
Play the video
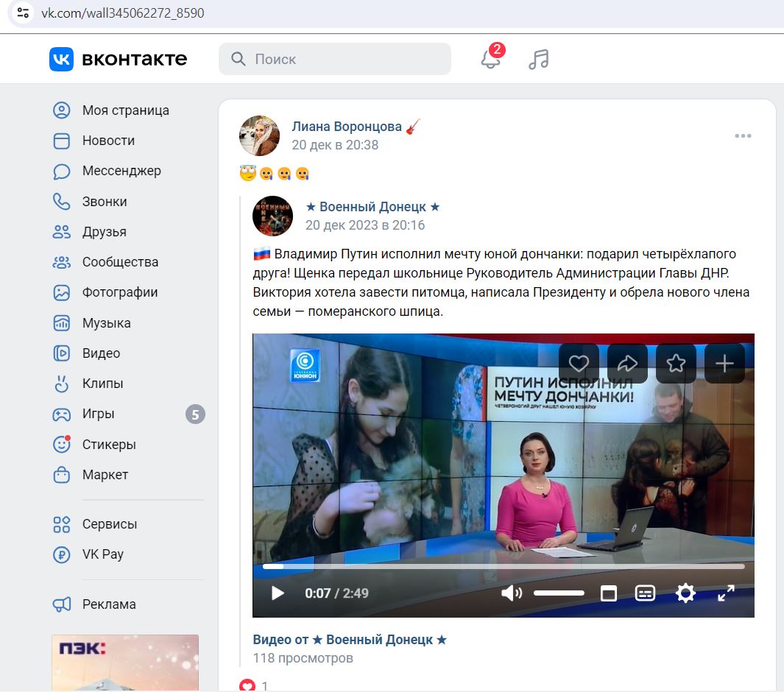point(278,593)
